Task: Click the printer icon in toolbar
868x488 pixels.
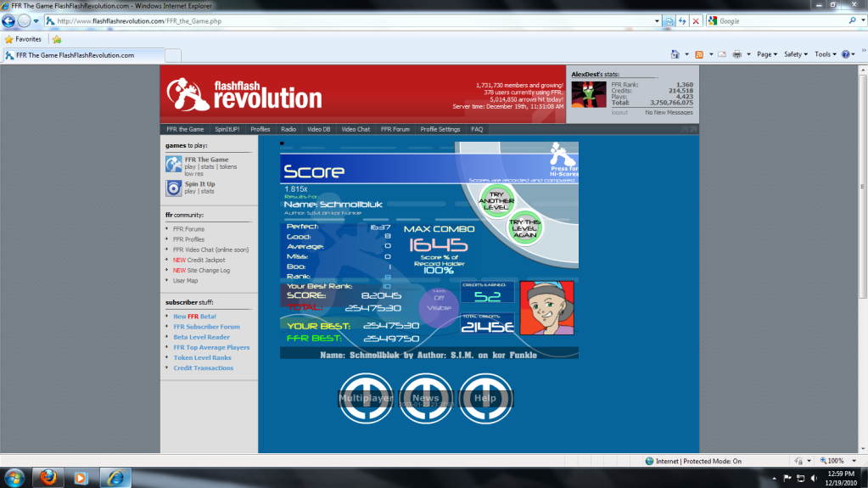Action: click(736, 54)
